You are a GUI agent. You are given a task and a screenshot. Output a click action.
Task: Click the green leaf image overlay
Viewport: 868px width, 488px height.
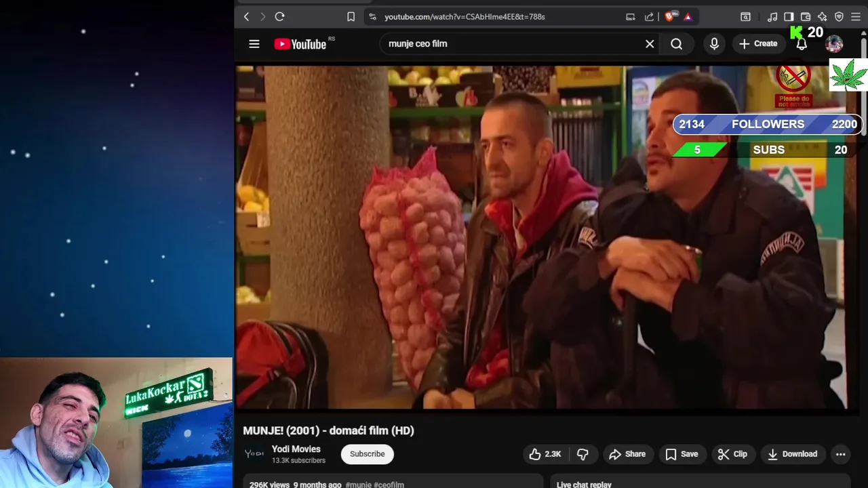(x=848, y=75)
